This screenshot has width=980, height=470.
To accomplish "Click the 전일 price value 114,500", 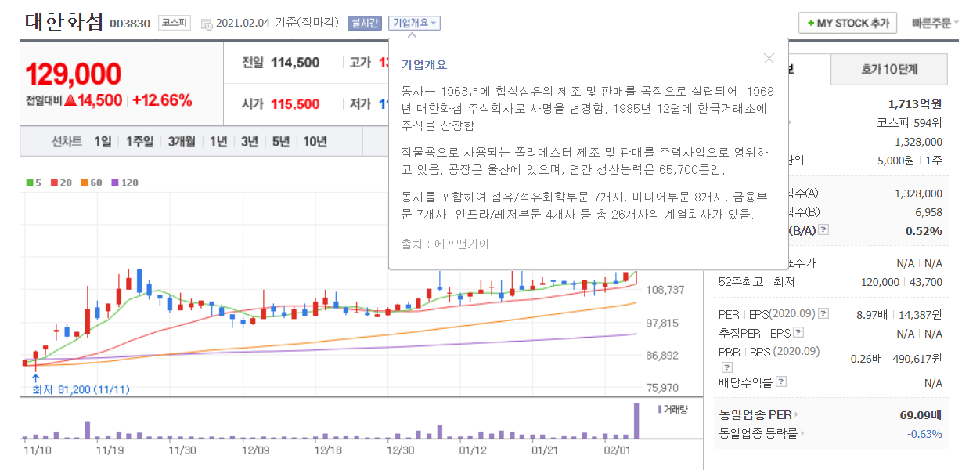I will pyautogui.click(x=295, y=63).
